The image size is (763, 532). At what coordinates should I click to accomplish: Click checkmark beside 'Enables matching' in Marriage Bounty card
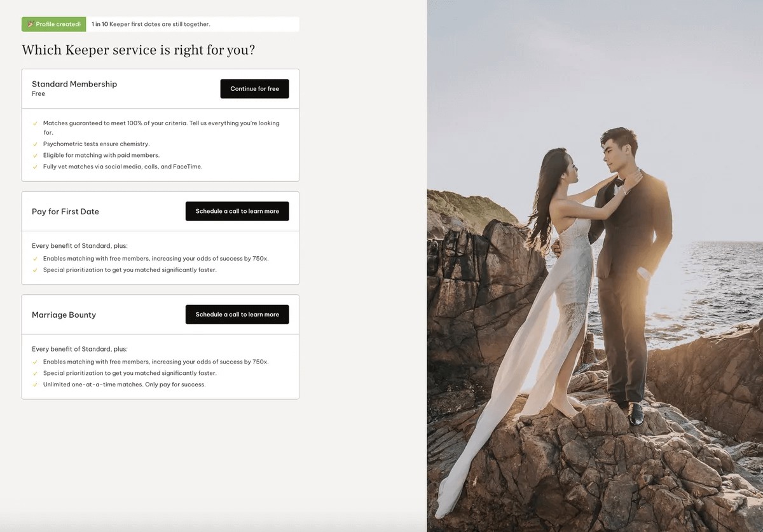pos(36,362)
